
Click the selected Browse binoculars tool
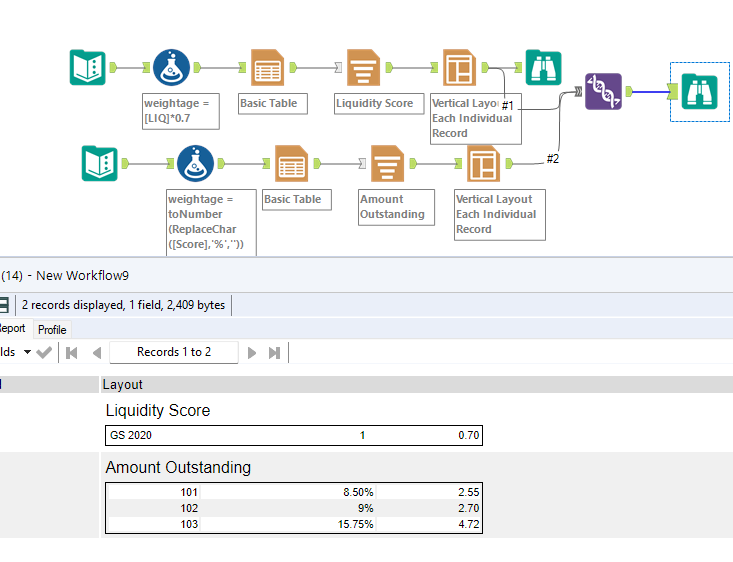click(x=699, y=91)
